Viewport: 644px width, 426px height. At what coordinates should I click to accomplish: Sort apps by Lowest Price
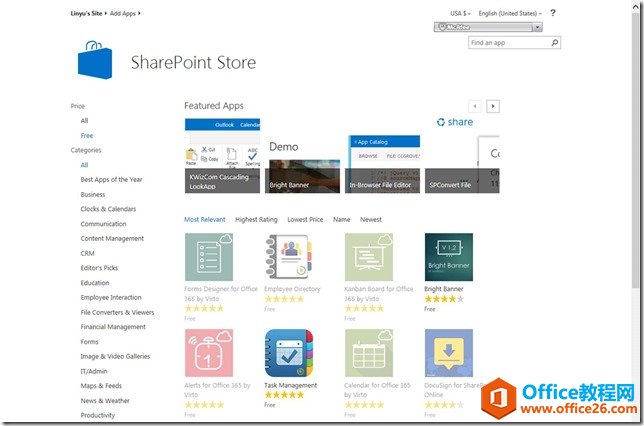tap(305, 219)
